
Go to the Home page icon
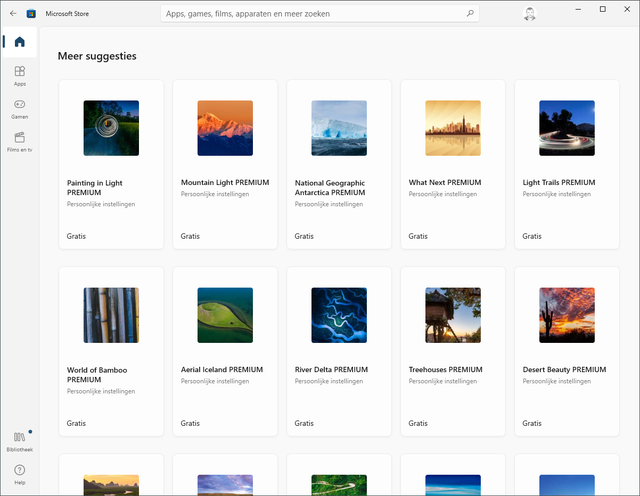tap(19, 43)
